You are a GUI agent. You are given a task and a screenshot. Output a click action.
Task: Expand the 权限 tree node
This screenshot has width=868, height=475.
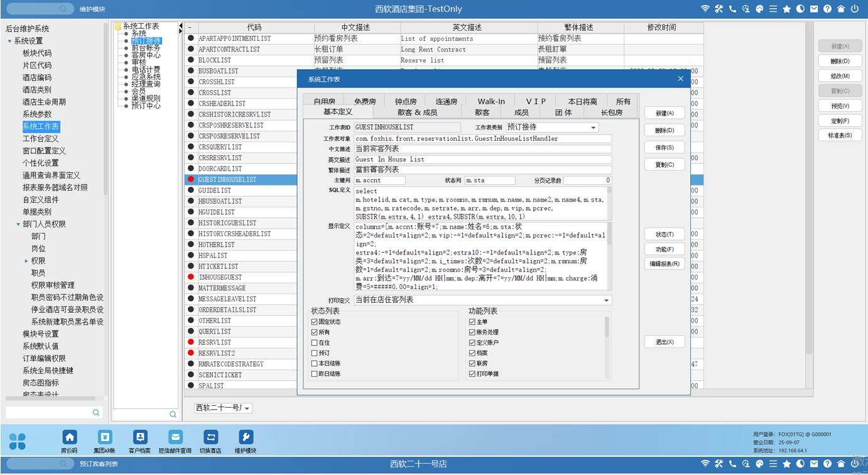[26, 261]
